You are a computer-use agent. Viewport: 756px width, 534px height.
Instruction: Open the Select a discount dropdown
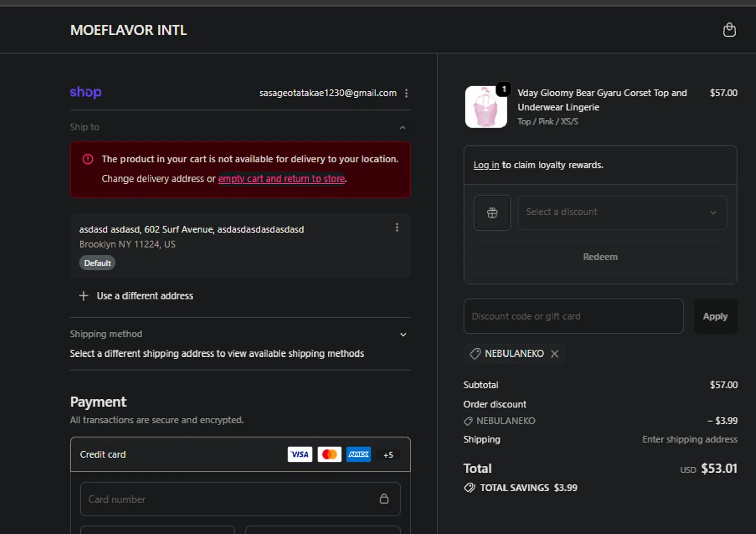622,213
